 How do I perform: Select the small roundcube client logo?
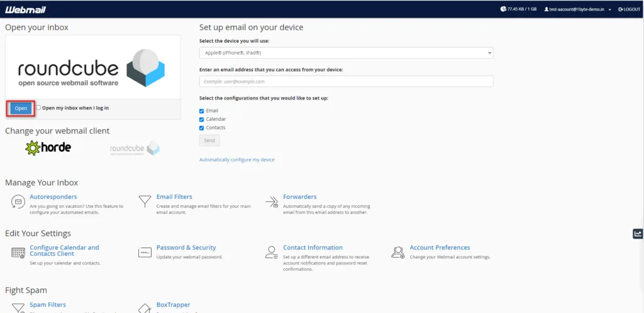click(x=135, y=149)
